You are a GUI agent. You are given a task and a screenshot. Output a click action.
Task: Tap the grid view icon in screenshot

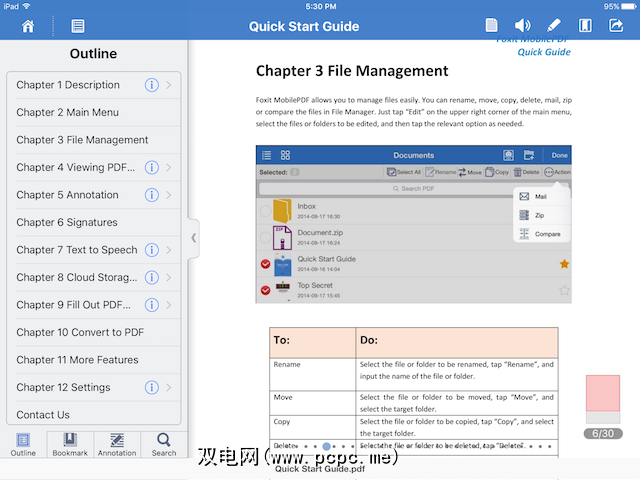(285, 155)
